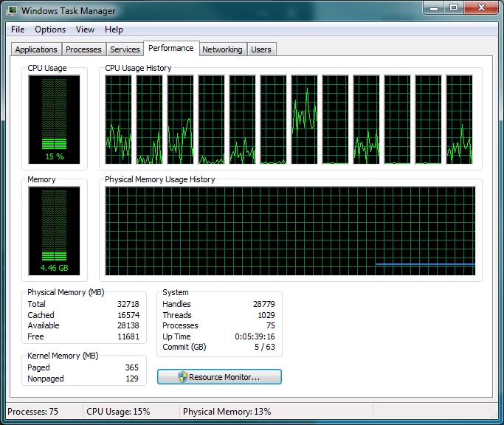Switch to the Services tab
This screenshot has width=504, height=425.
point(125,49)
